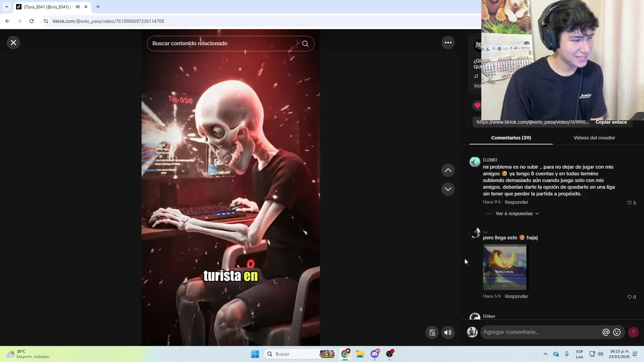Open D.ENKI username profile link
This screenshot has width=644, height=362.
tap(490, 160)
